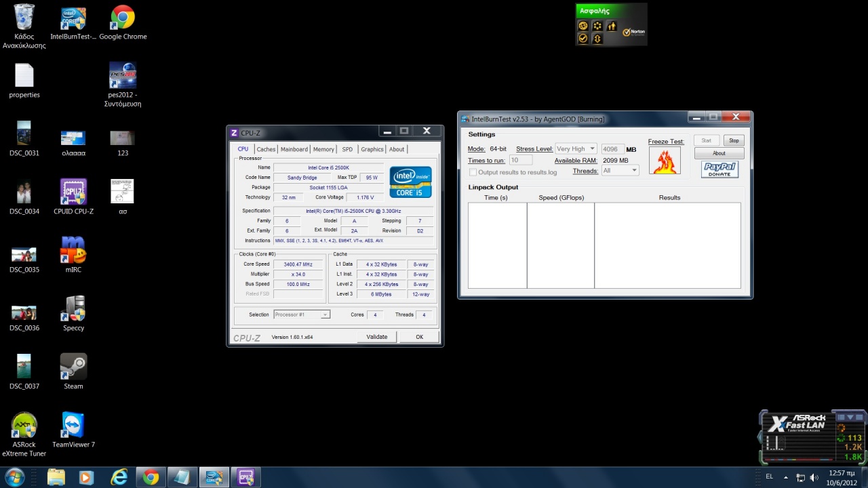Select the pes2012 shortcut on the desktop
Screen dimensions: 868x488
point(123,85)
